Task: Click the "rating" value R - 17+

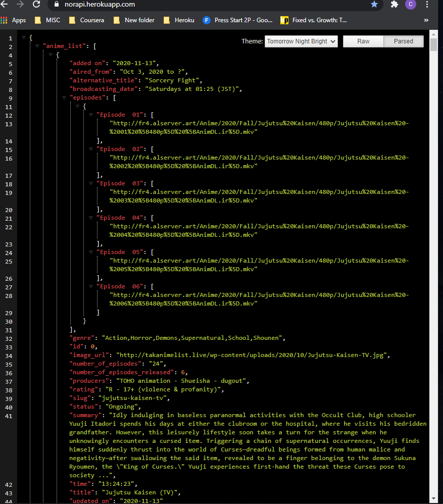Action: 163,389
